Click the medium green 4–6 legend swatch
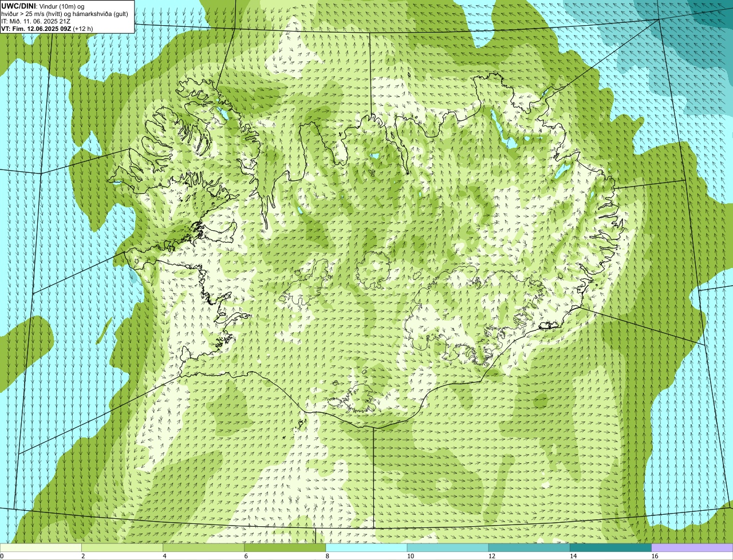The image size is (733, 560). click(204, 548)
